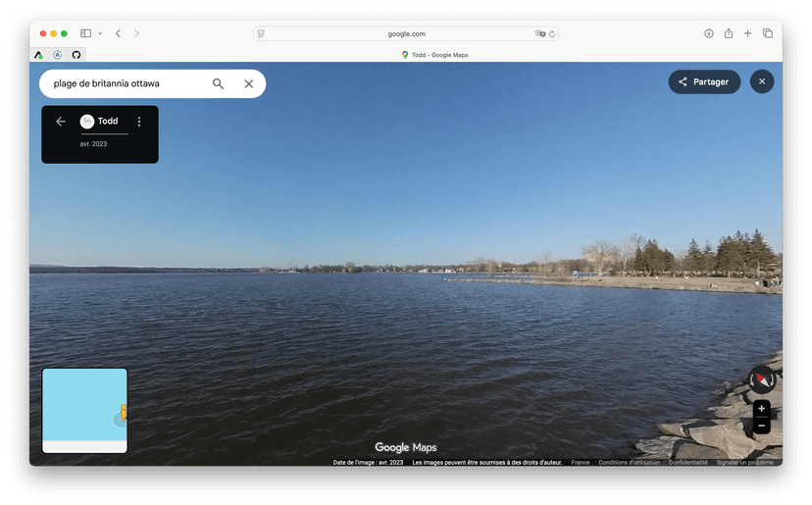Image resolution: width=812 pixels, height=505 pixels.
Task: Go back using the Todd panel arrow
Action: click(61, 122)
